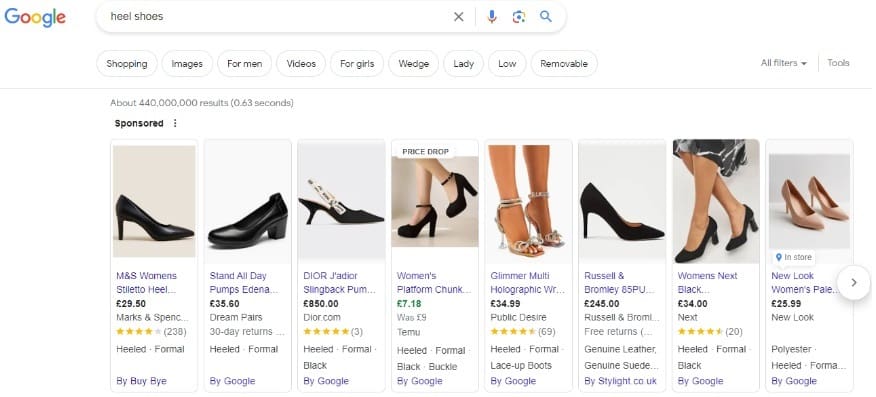Image resolution: width=876 pixels, height=397 pixels.
Task: Click About 440,000,000 results text
Action: 202,103
